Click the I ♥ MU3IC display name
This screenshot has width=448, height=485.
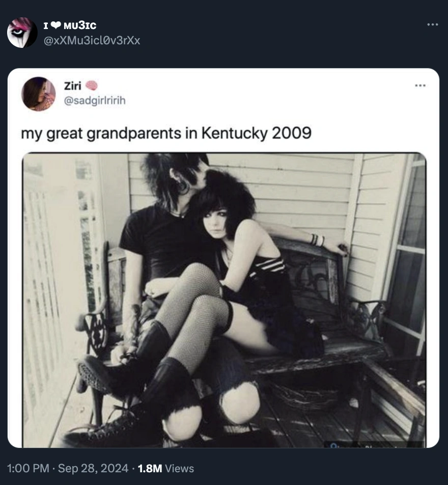pos(70,25)
